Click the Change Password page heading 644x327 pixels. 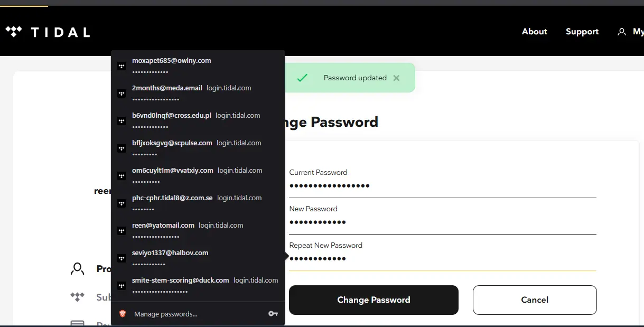pos(332,122)
